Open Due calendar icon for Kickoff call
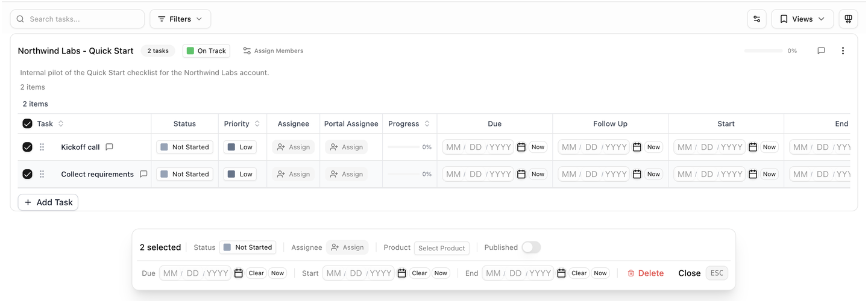The width and height of the screenshot is (868, 301). click(x=521, y=147)
